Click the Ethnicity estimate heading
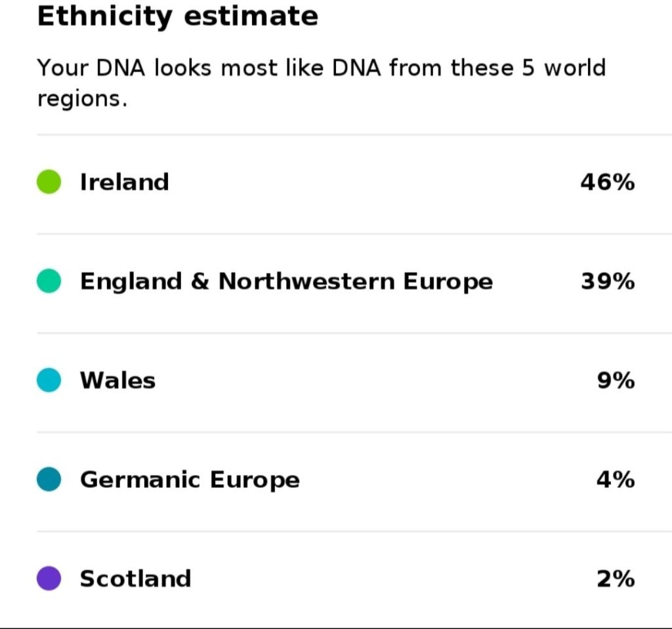Image resolution: width=672 pixels, height=629 pixels. coord(177,16)
